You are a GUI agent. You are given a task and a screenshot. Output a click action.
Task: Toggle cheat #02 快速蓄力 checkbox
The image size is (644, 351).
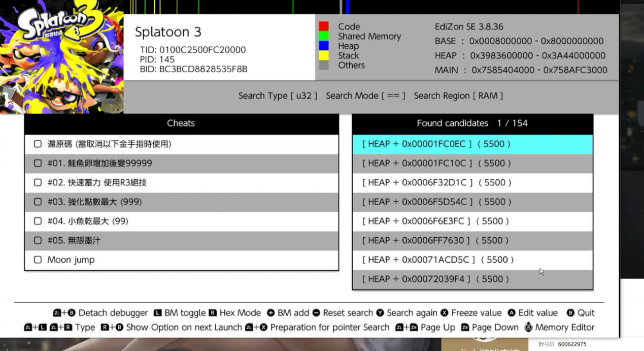click(38, 183)
